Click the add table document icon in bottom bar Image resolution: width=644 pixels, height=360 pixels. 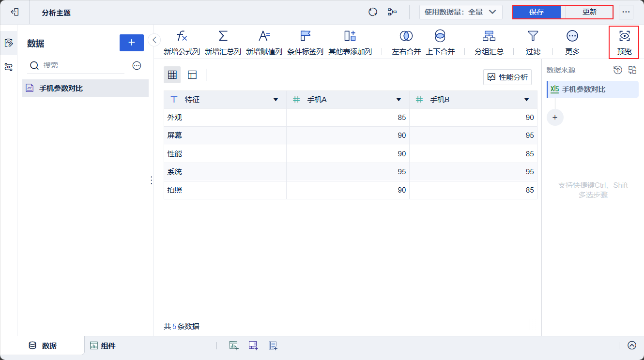click(273, 345)
